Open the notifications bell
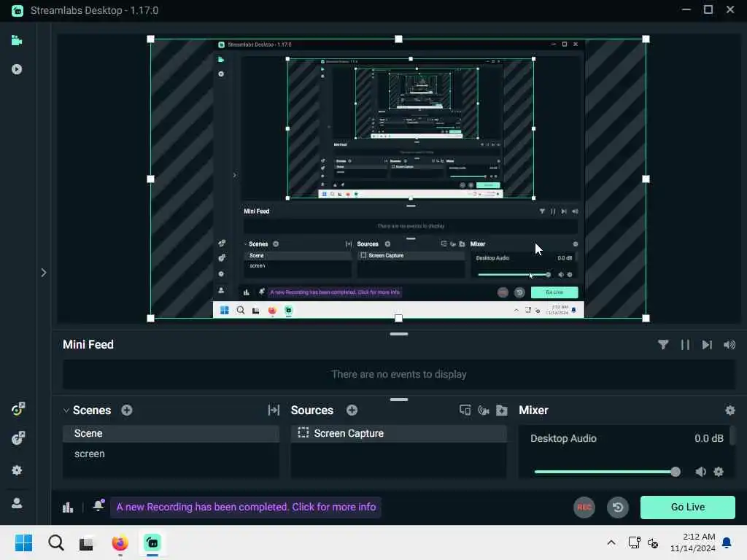Image resolution: width=747 pixels, height=560 pixels. click(x=98, y=506)
